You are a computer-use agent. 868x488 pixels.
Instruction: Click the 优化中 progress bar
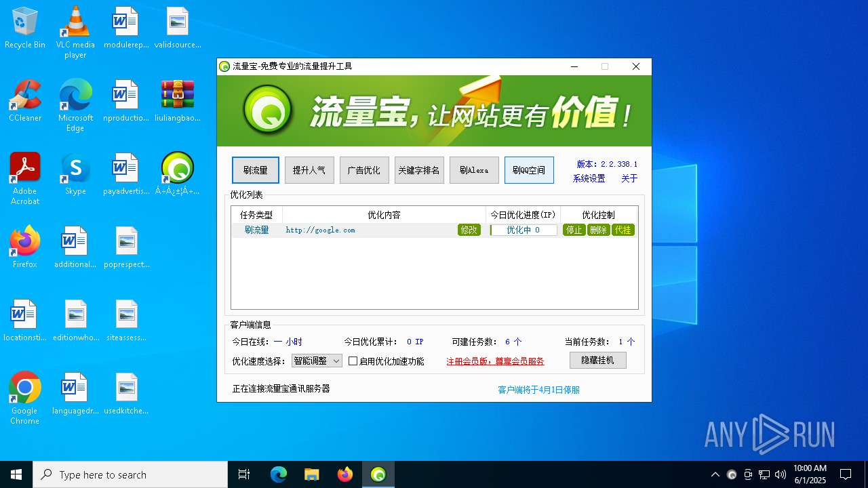pos(524,230)
